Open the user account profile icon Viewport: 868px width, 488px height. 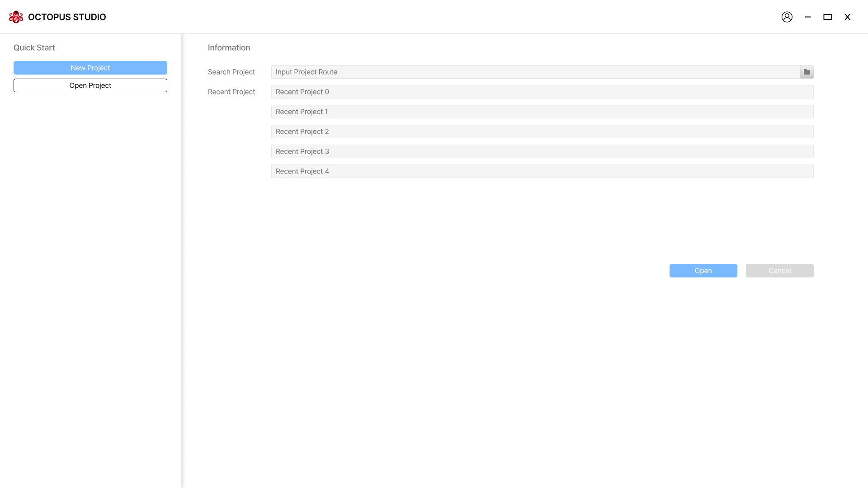pos(787,17)
